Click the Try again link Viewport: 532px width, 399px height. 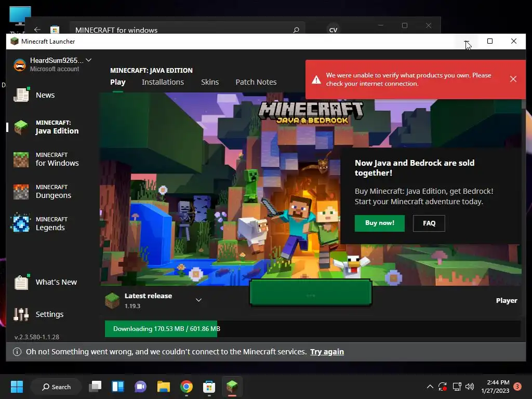[327, 352]
